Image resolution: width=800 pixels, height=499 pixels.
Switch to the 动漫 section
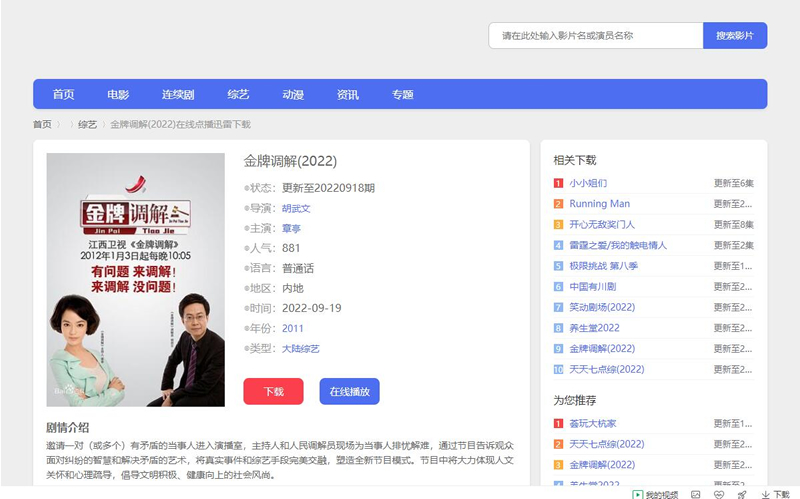(293, 95)
